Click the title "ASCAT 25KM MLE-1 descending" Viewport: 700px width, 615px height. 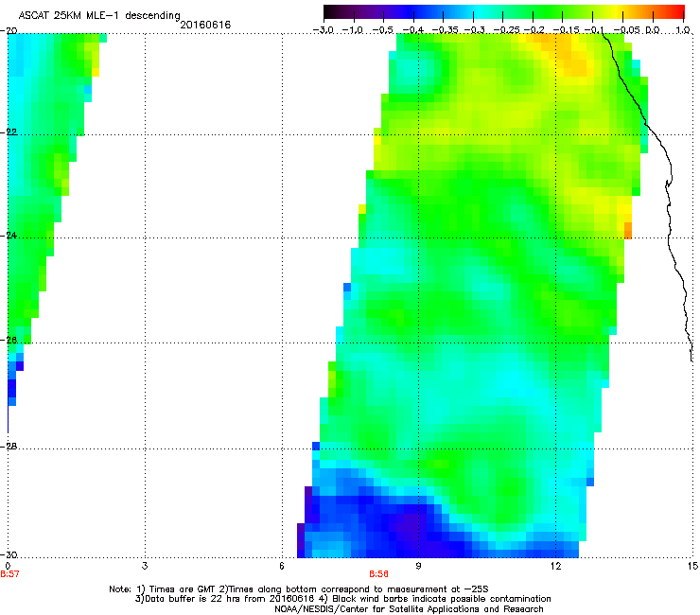coord(99,16)
